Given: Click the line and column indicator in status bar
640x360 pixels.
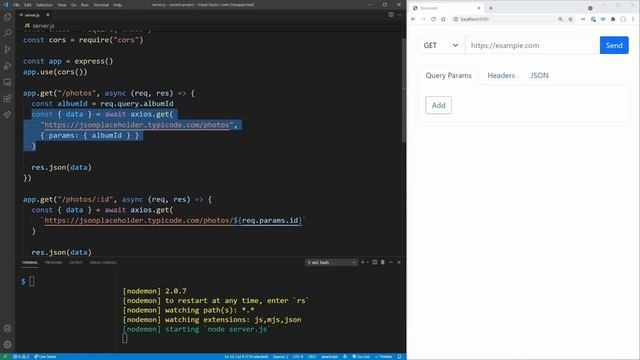Looking at the screenshot, I should point(246,357).
